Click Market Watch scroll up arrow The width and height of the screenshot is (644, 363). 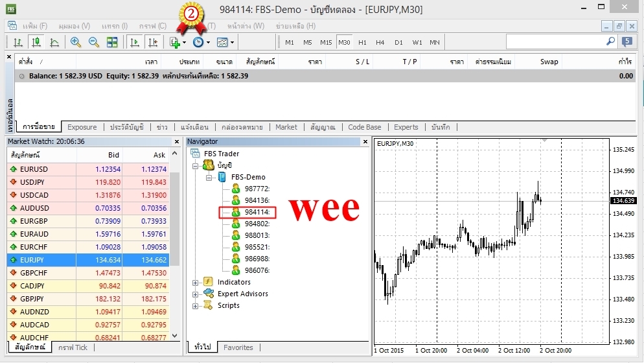(175, 154)
